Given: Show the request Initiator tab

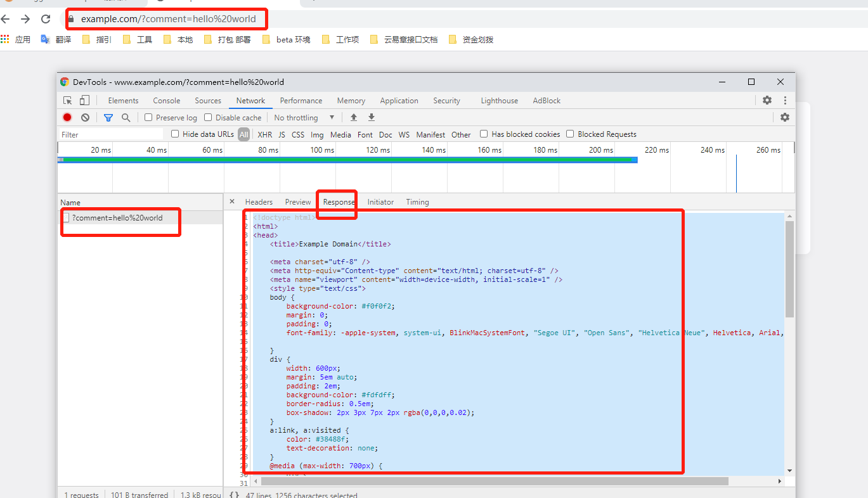Looking at the screenshot, I should pyautogui.click(x=380, y=202).
